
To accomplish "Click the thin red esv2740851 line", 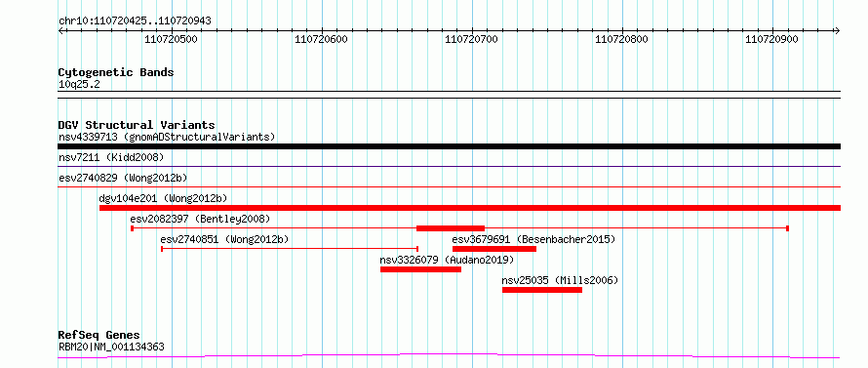I will tap(290, 249).
